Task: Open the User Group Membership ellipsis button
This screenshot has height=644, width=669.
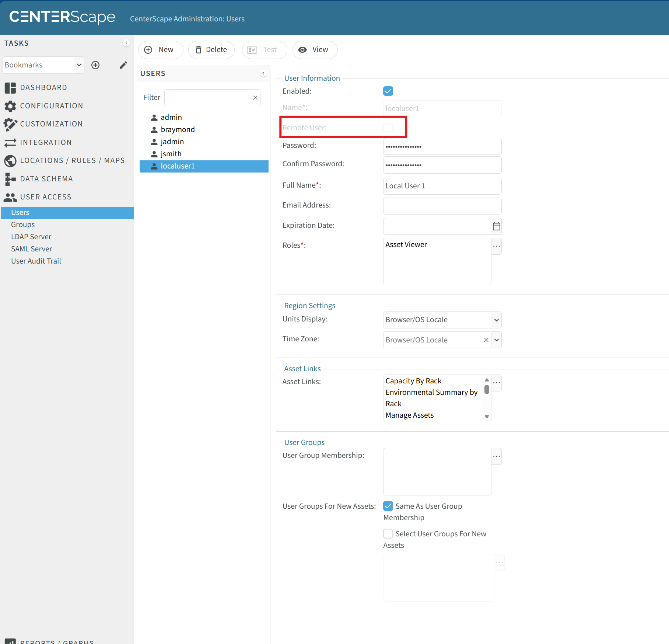Action: [x=496, y=456]
